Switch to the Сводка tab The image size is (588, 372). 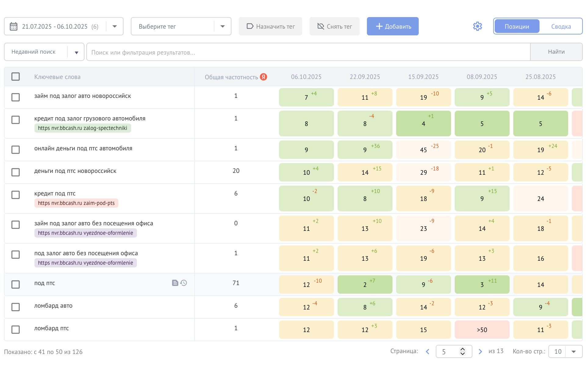[x=561, y=27]
